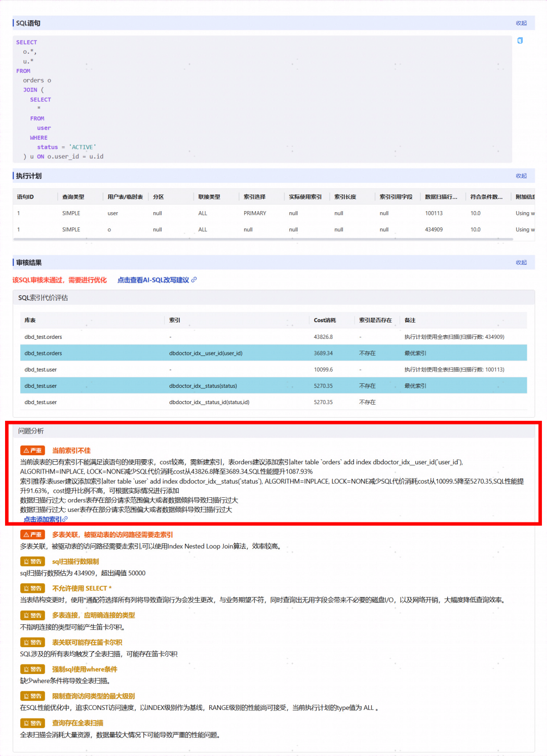Click the 警告 badge beside sql扫描行数限制
Screen dimensions: 547x756
32,561
